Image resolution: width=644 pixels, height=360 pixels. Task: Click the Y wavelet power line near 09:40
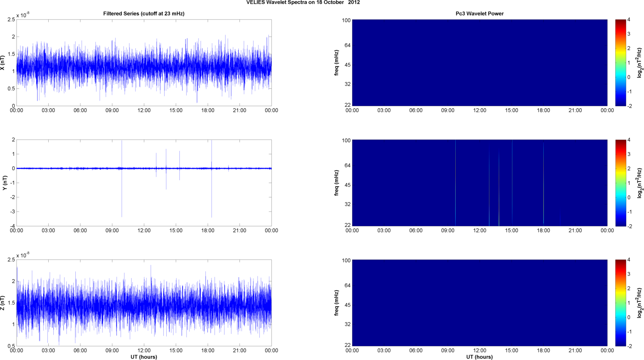(456, 183)
